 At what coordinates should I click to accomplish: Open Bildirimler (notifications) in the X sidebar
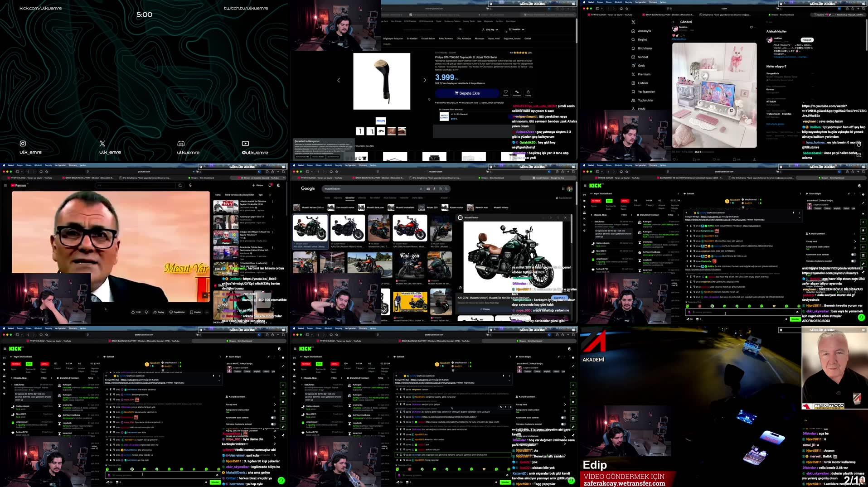pos(642,48)
